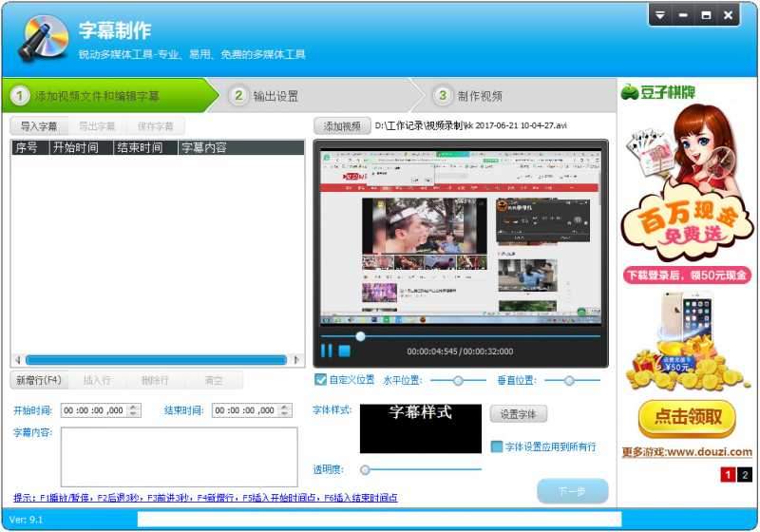The height and width of the screenshot is (532, 760).
Task: Switch to ad page 2
Action: tap(745, 474)
